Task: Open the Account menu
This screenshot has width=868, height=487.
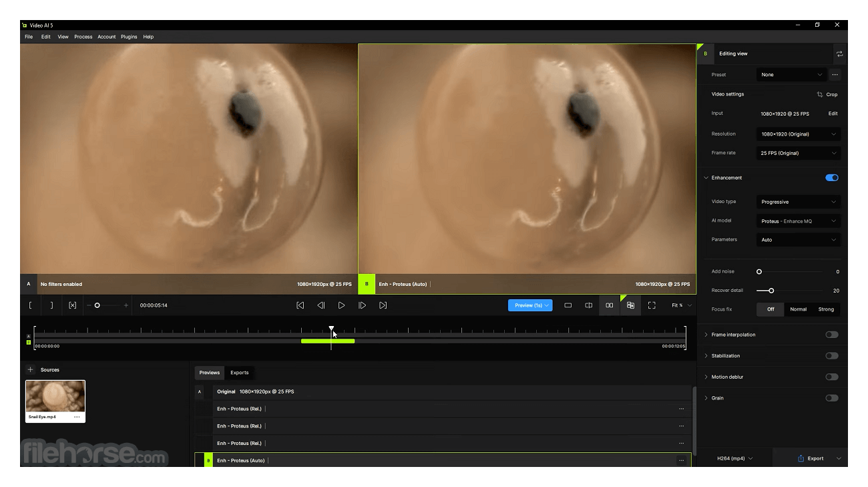Action: [107, 37]
